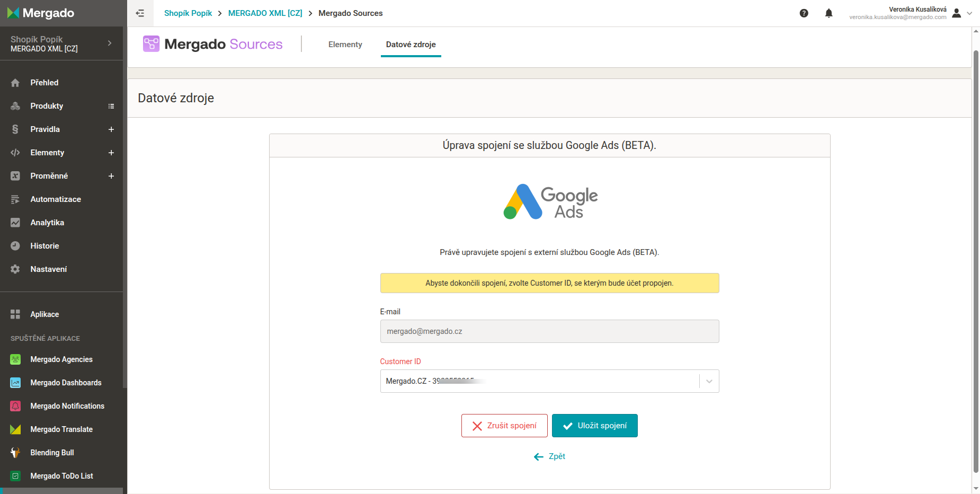Click the scrollbar up arrow

[x=976, y=31]
